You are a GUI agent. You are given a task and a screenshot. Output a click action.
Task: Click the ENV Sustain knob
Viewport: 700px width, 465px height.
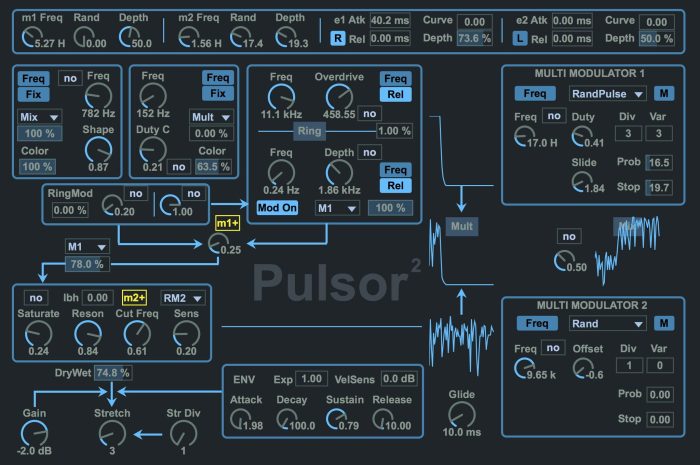click(335, 419)
